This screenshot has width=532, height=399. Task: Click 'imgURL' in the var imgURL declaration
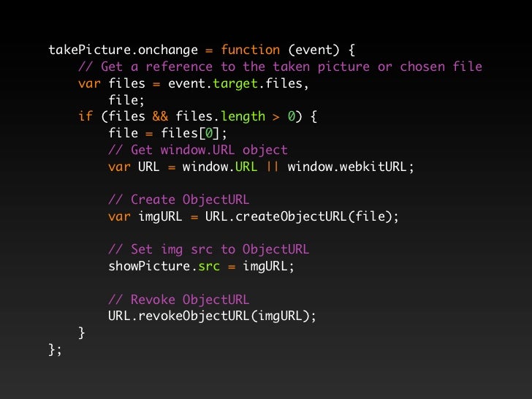[160, 216]
